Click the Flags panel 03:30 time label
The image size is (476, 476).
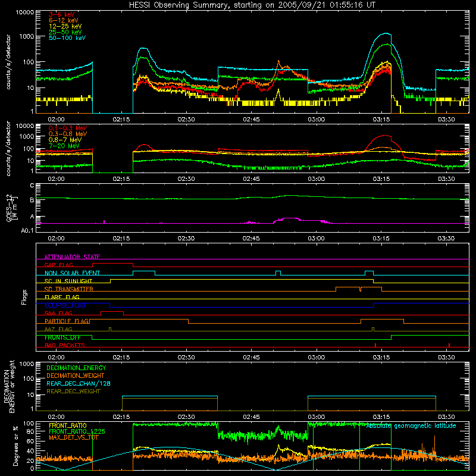click(446, 358)
